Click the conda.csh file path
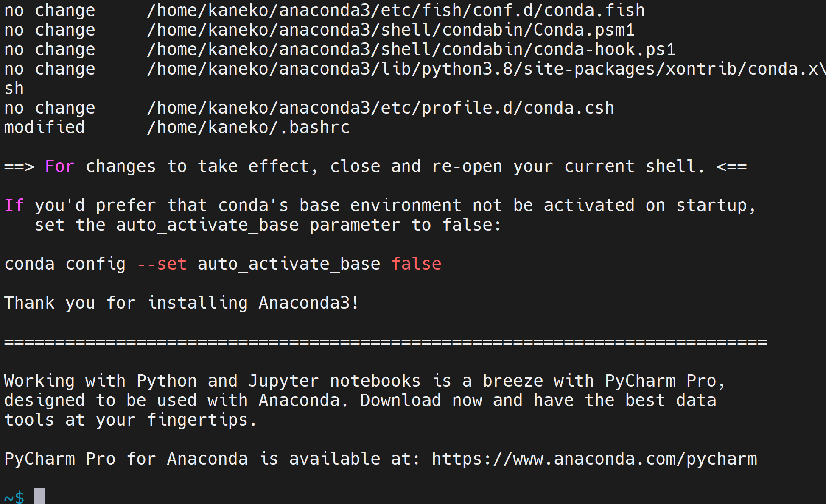 point(381,108)
